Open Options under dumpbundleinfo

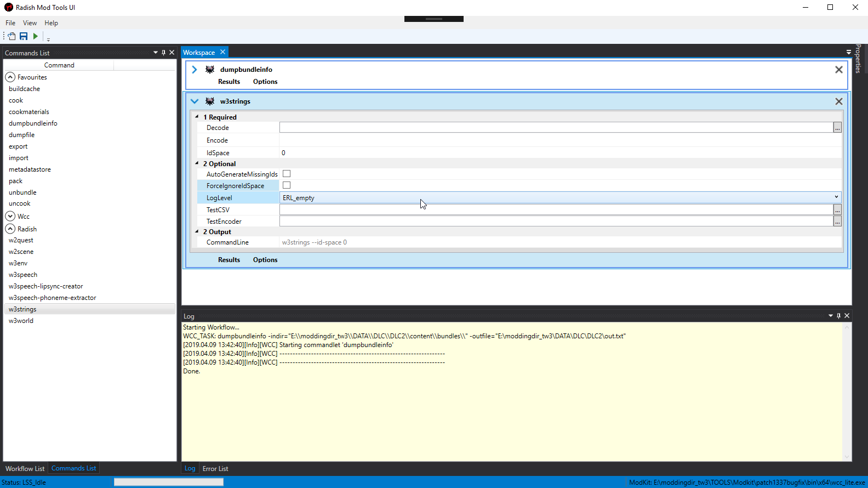click(x=265, y=82)
